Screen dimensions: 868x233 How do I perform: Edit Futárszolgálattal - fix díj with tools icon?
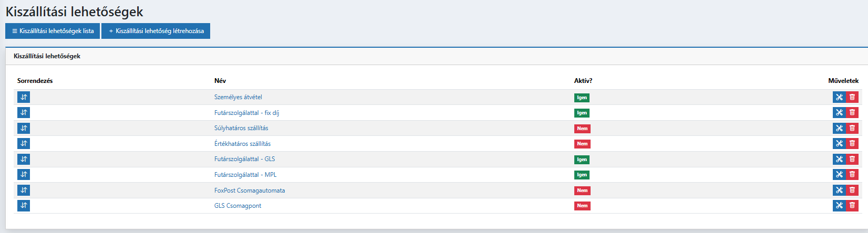pyautogui.click(x=839, y=112)
